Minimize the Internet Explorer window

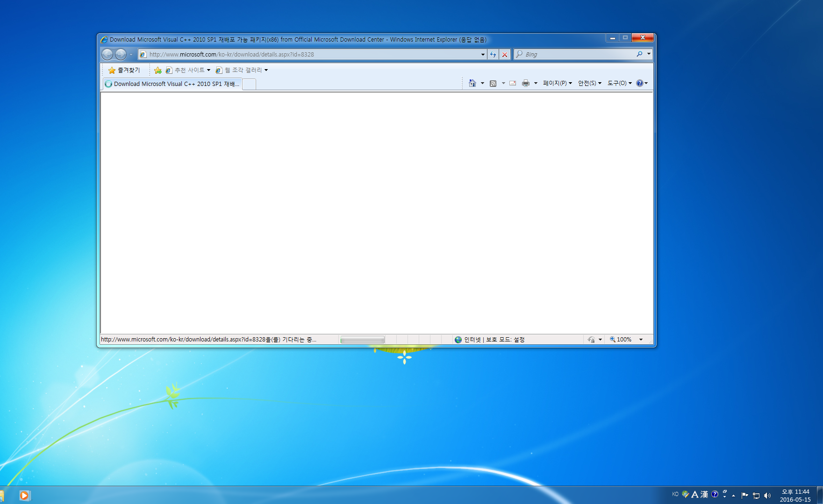[612, 37]
